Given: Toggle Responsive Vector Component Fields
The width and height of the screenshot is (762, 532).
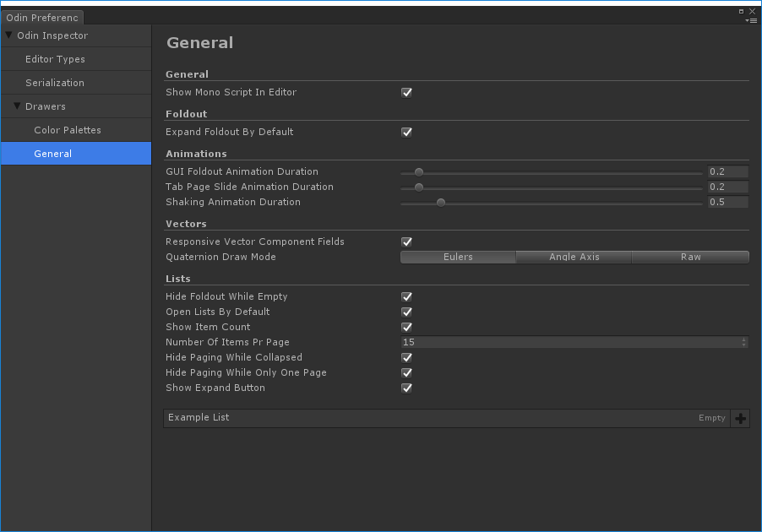Looking at the screenshot, I should pos(406,242).
